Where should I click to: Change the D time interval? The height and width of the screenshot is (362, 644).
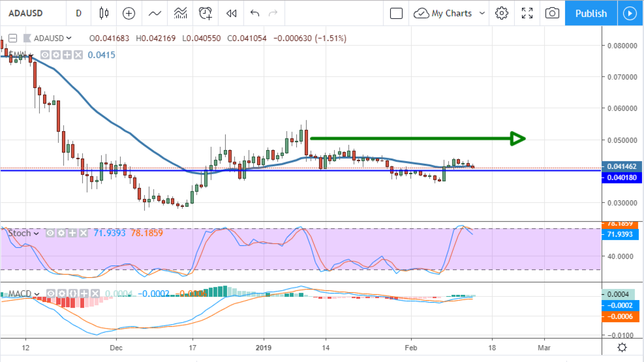(78, 13)
